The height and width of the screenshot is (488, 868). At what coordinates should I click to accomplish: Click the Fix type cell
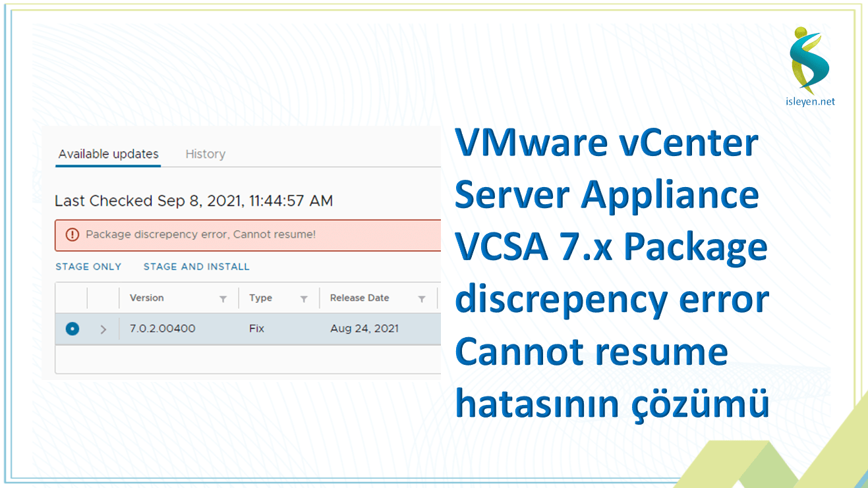pyautogui.click(x=256, y=329)
